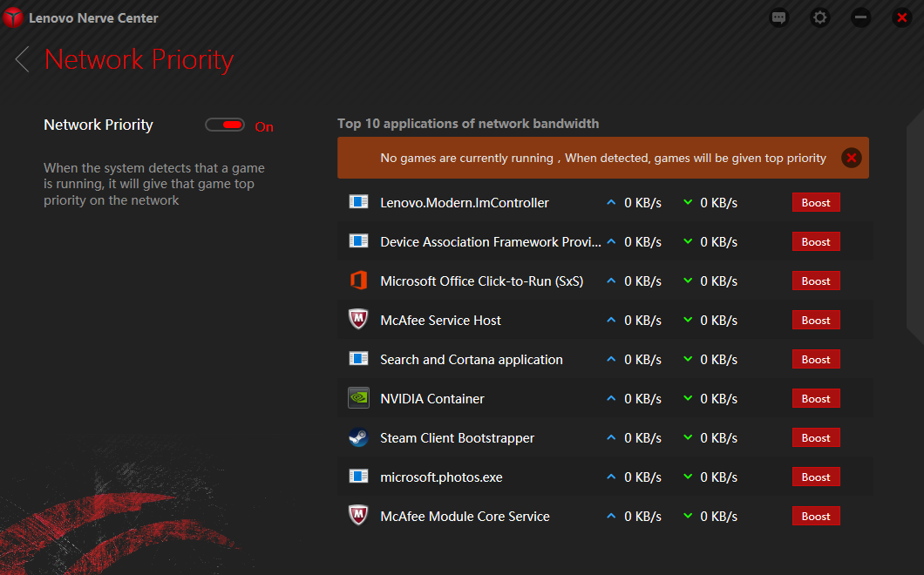Select Search and Cortana application name

472,360
